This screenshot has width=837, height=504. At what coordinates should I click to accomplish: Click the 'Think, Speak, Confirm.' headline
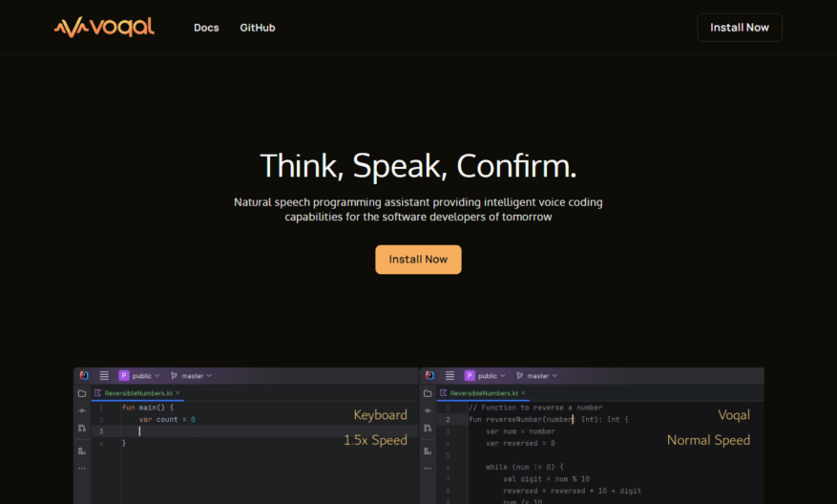[418, 166]
